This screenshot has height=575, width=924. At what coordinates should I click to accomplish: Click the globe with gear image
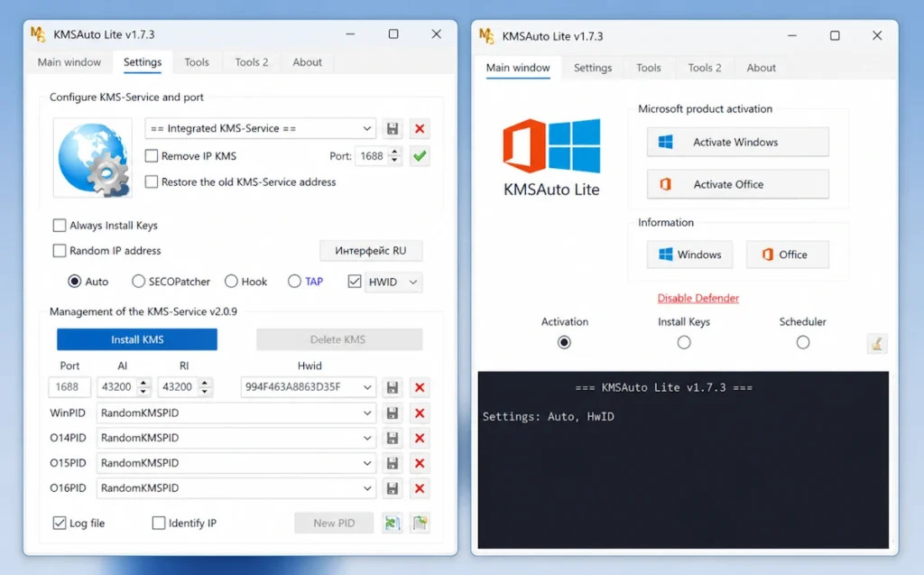[x=93, y=157]
